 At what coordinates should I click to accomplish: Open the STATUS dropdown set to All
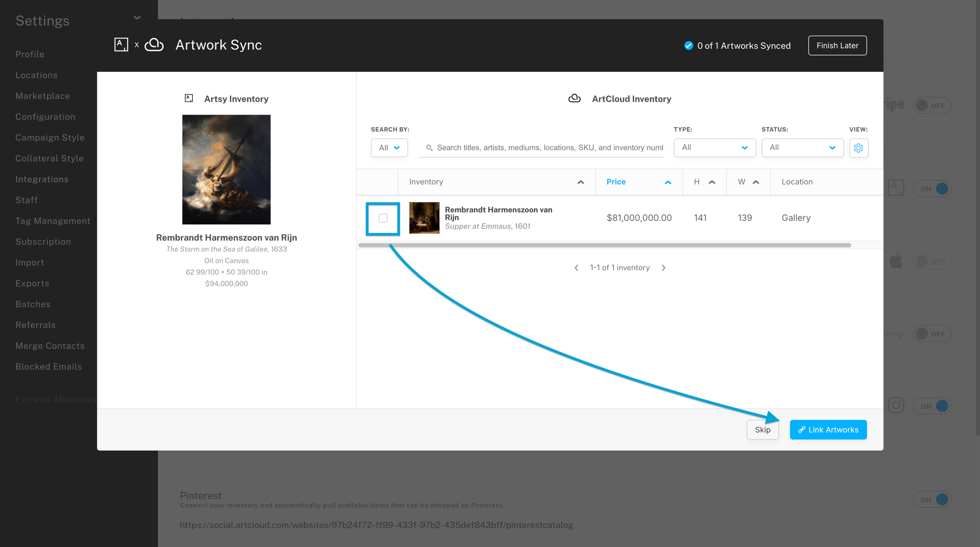pos(802,147)
